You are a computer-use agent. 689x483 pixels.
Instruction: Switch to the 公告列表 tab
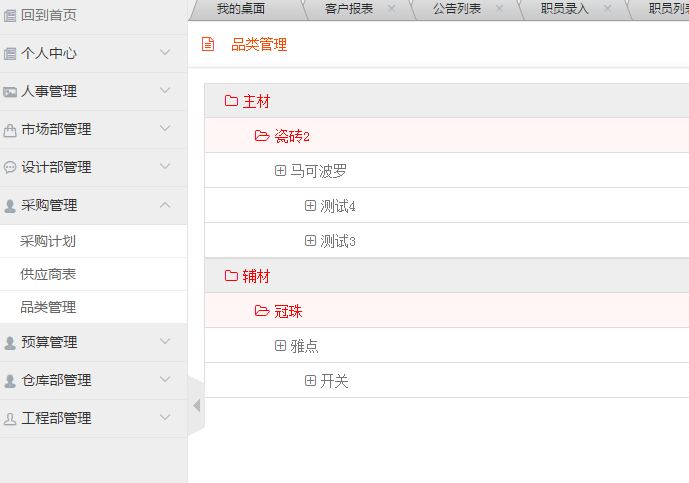pos(456,9)
